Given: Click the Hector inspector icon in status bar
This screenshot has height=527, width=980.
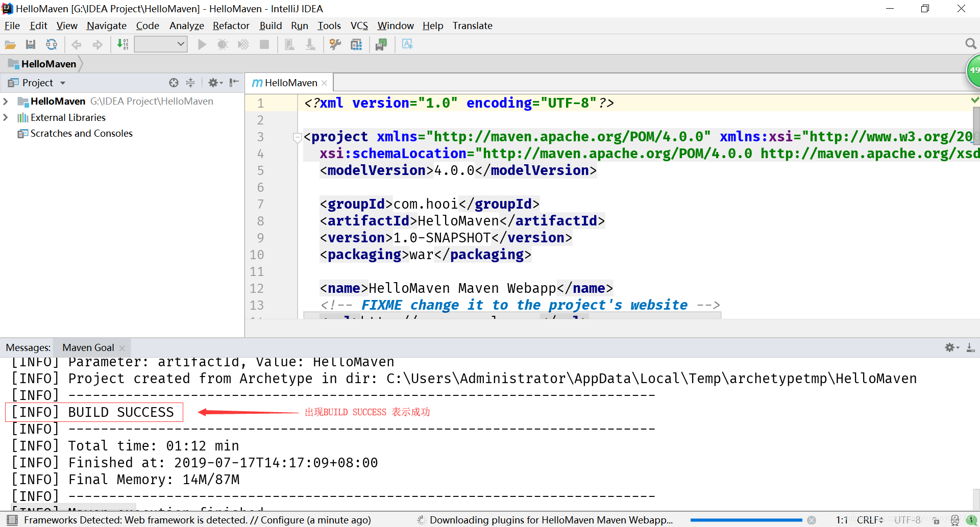Looking at the screenshot, I should [x=954, y=520].
